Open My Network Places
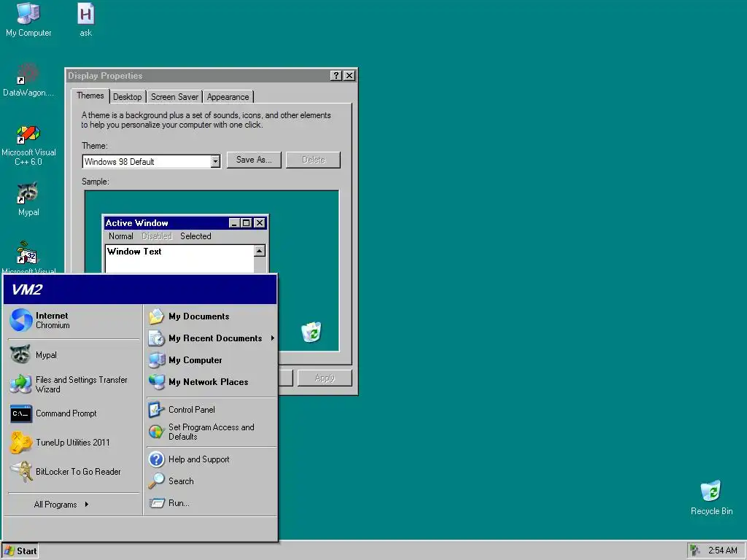 coord(212,382)
